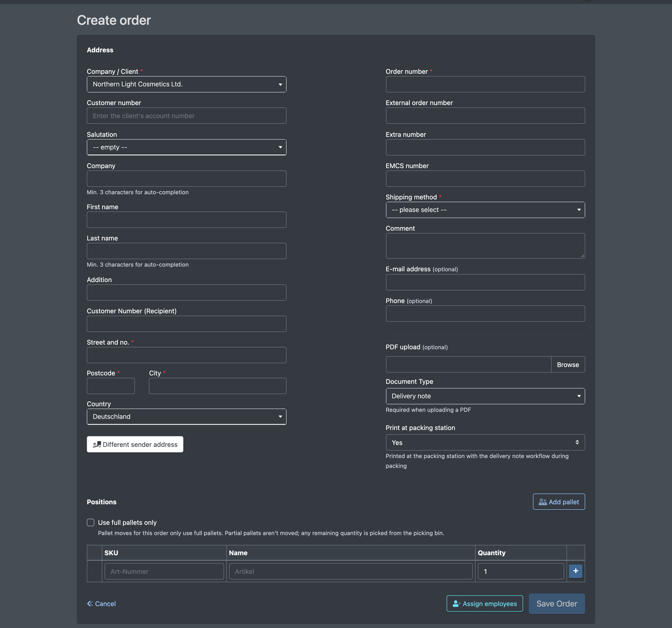Click into the City field

[x=217, y=386]
